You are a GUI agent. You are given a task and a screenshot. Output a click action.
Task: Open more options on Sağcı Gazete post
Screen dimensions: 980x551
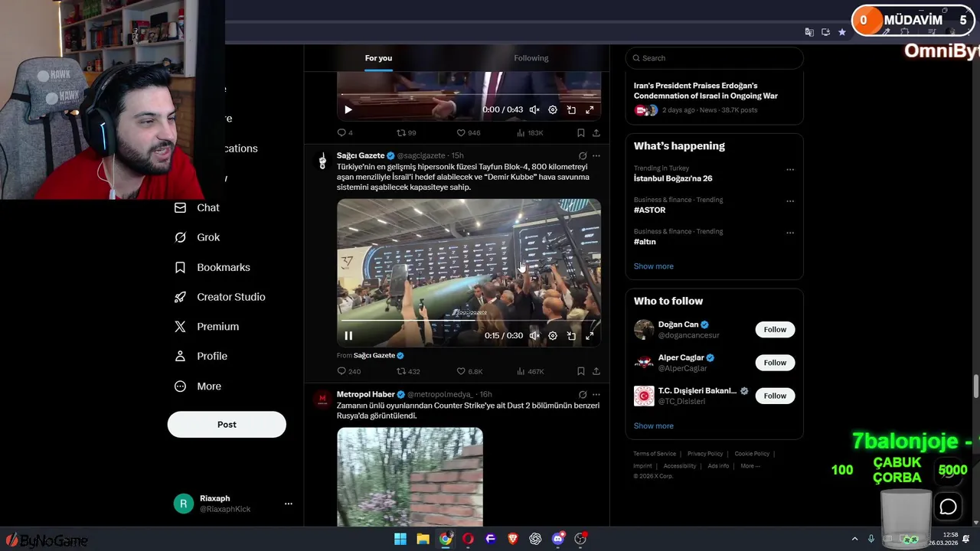click(x=596, y=155)
